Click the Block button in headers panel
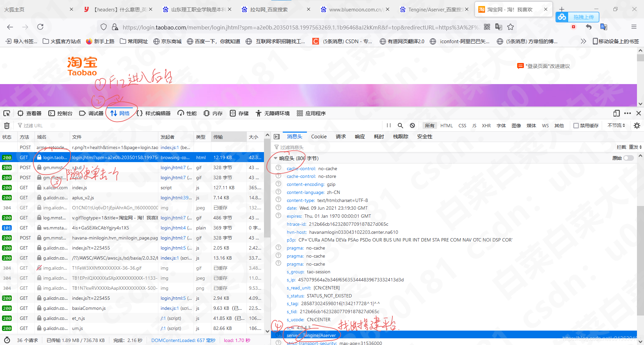Image resolution: width=644 pixels, height=345 pixels. coord(621,147)
